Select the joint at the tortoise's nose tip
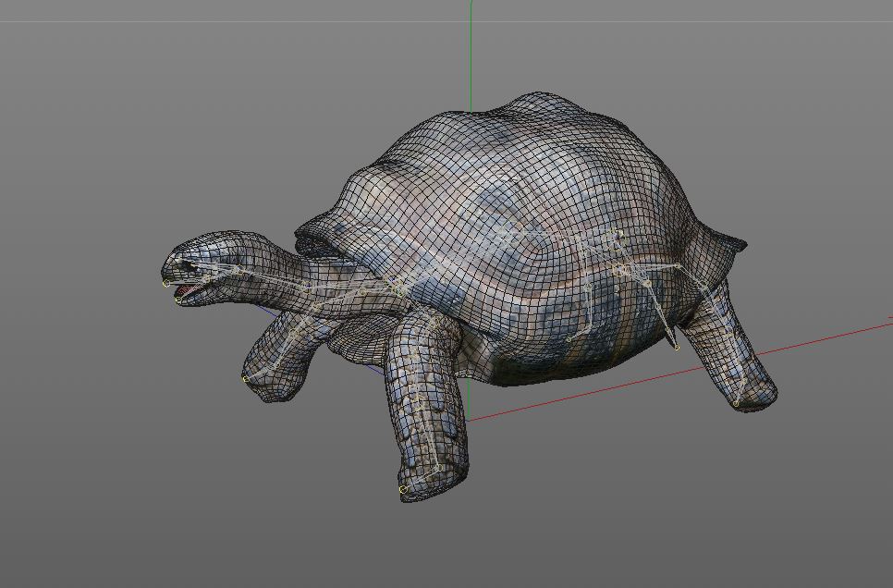 click(166, 283)
